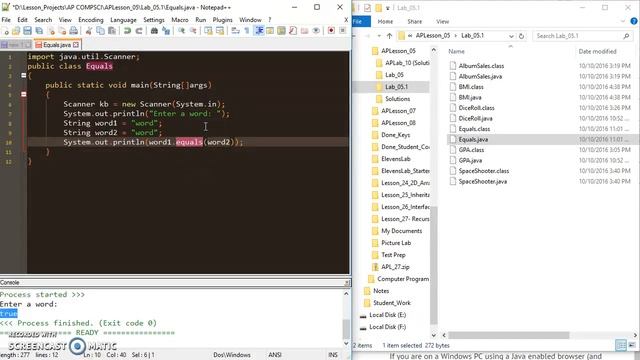
Task: Open the Document Map icon
Action: coord(281,31)
